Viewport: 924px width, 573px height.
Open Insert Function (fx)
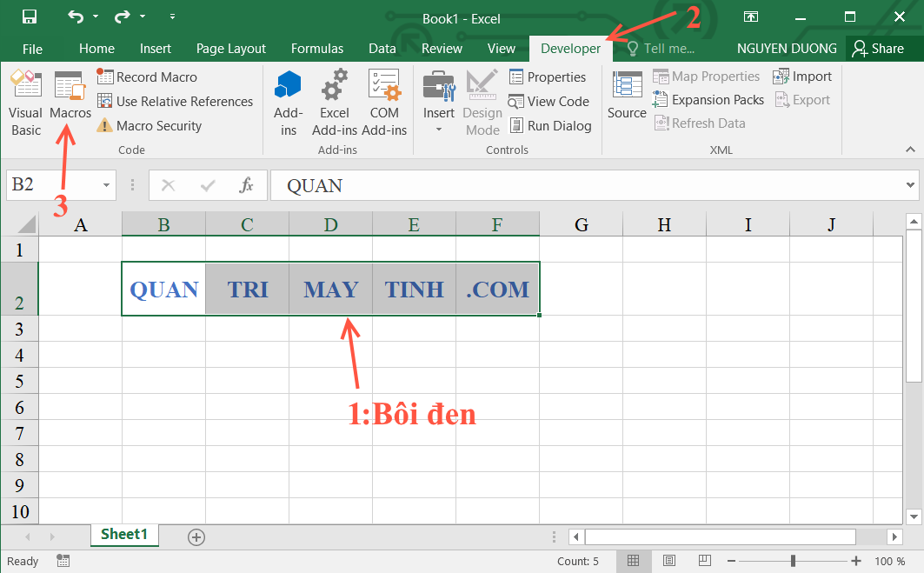pos(246,186)
